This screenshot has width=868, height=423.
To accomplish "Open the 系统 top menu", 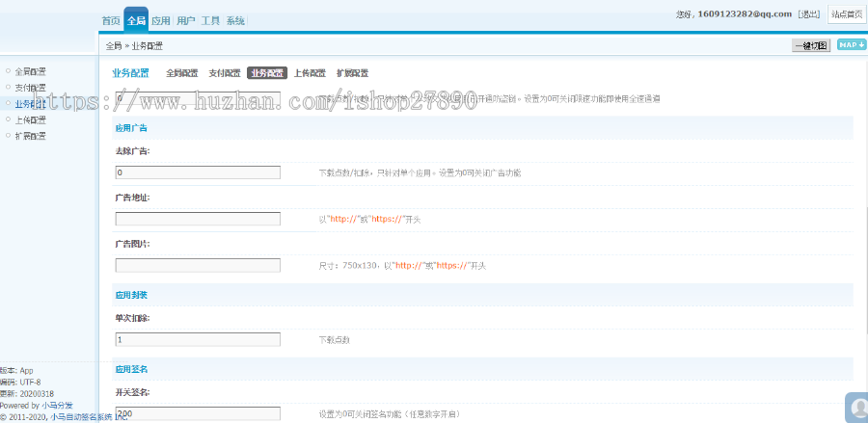I will (235, 20).
